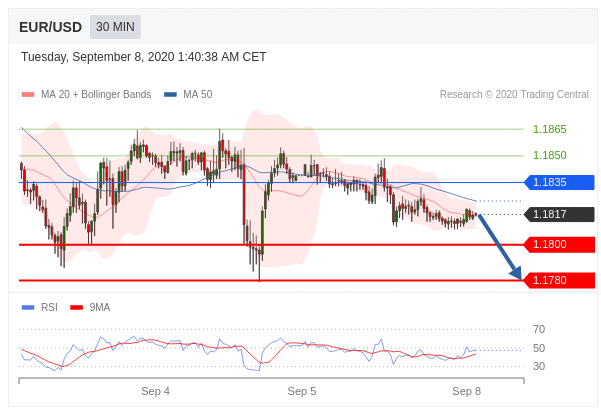Click the red 1.1780 support price tag

[x=559, y=281]
